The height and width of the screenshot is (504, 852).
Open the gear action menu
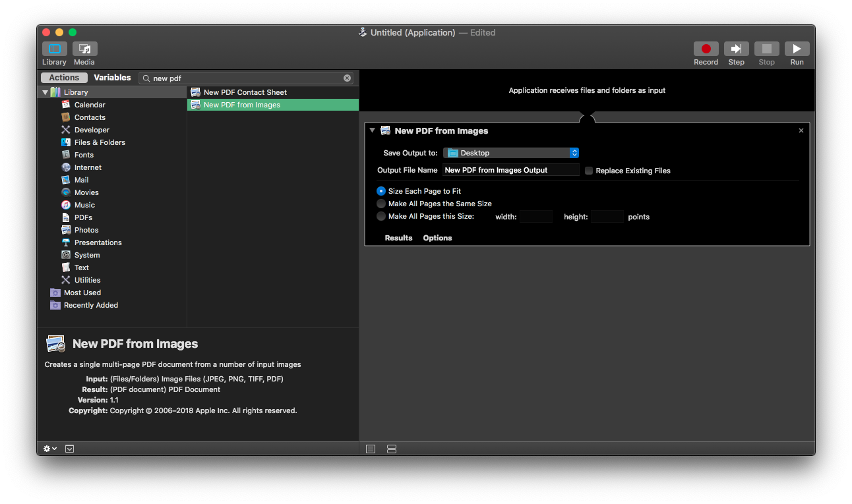50,449
